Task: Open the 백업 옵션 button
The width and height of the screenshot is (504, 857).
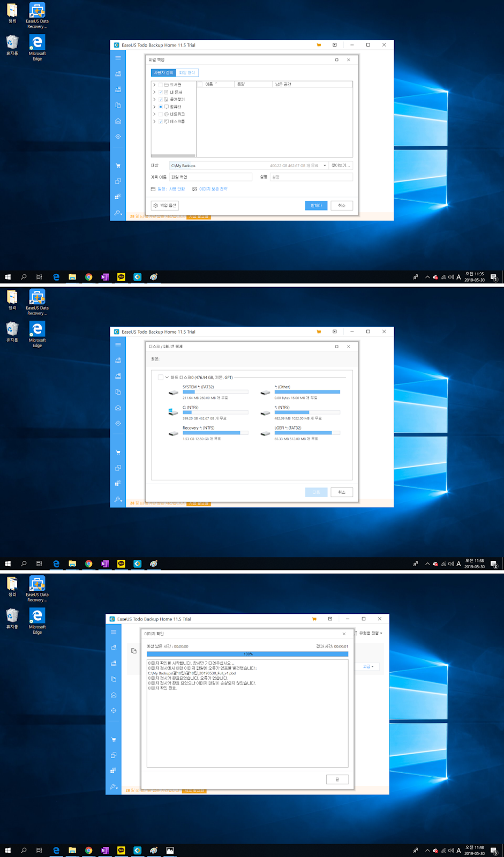Action: pyautogui.click(x=164, y=206)
